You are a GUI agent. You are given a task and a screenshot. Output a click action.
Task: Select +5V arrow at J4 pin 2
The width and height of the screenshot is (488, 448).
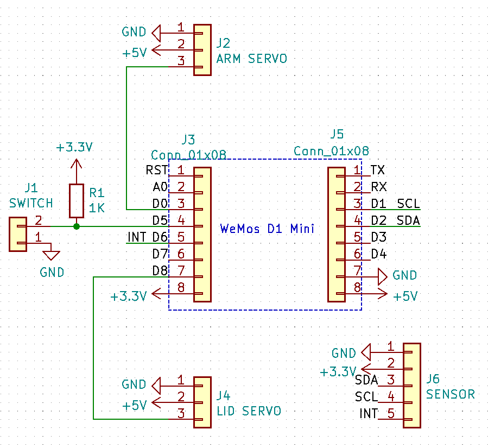coord(156,402)
